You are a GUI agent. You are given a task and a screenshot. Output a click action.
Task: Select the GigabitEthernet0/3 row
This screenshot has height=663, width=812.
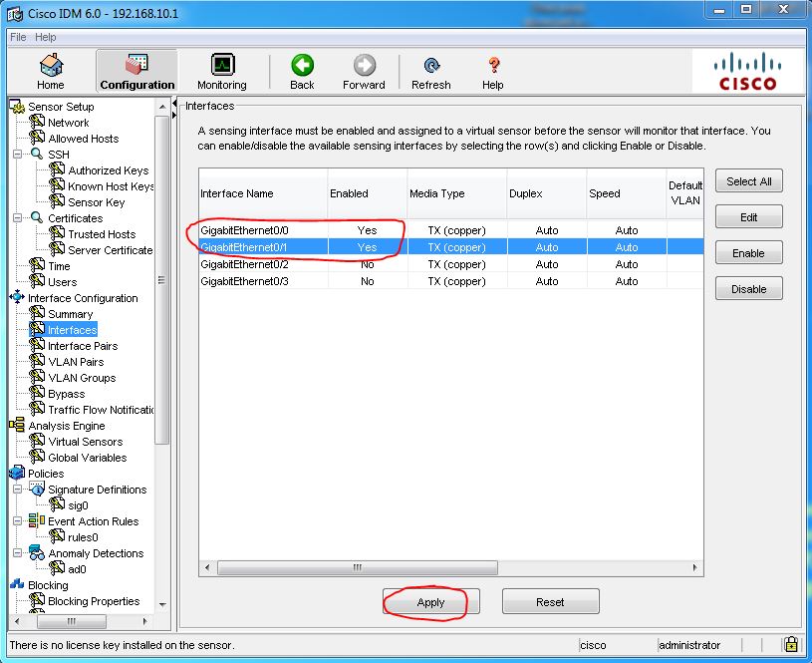pos(450,281)
